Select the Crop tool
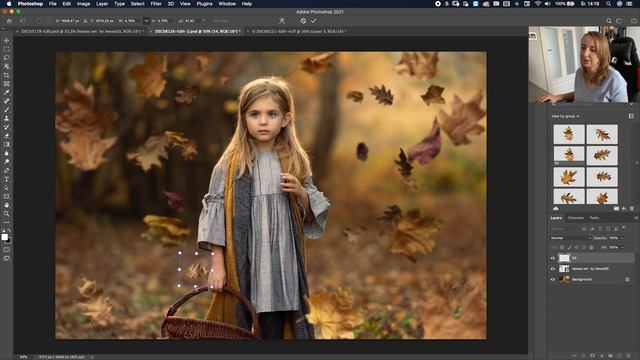The height and width of the screenshot is (360, 640). pos(7,75)
